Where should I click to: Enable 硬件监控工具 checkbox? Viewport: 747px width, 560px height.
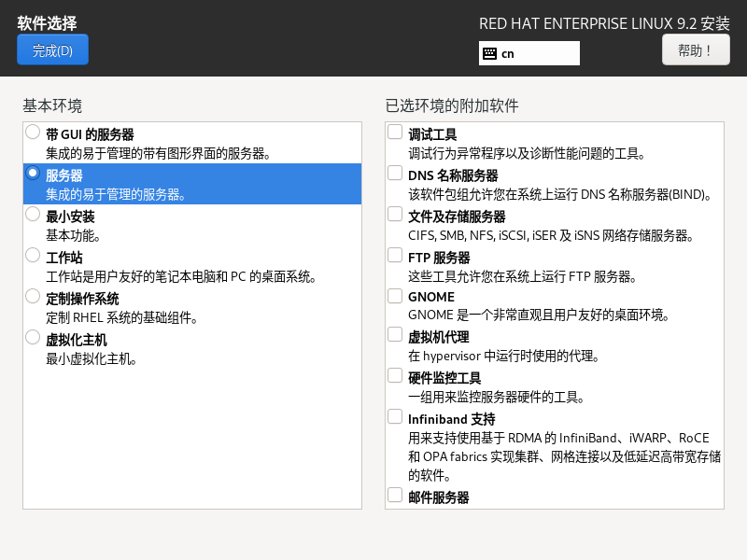(x=396, y=376)
